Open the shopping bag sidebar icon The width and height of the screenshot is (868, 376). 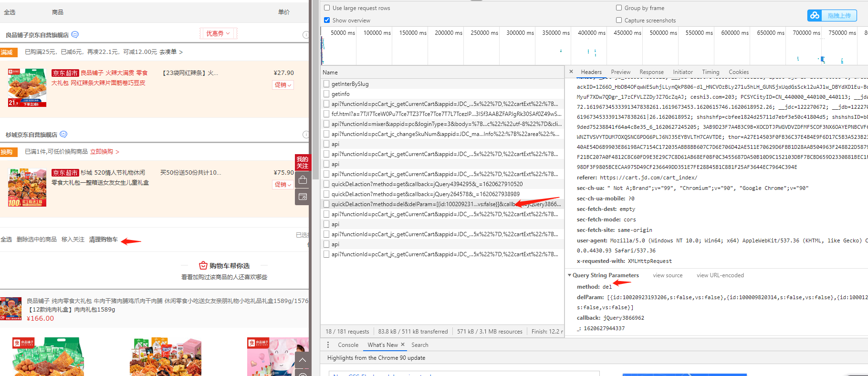(x=302, y=180)
